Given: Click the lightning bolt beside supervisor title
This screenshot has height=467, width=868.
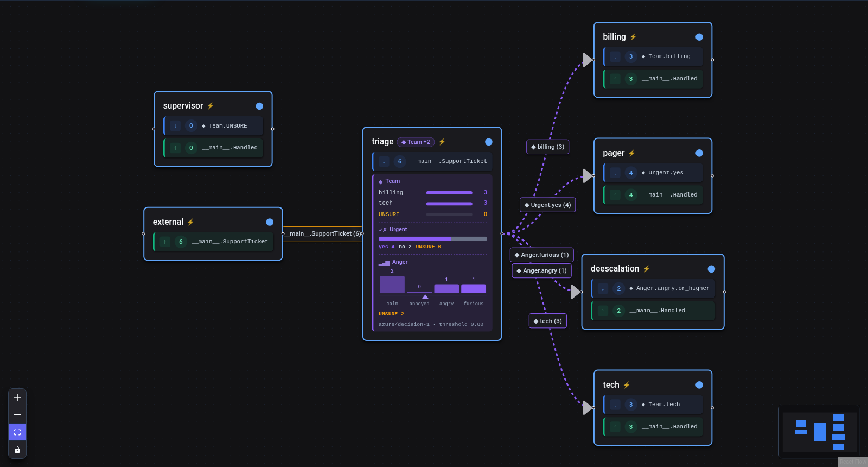Looking at the screenshot, I should [x=210, y=106].
